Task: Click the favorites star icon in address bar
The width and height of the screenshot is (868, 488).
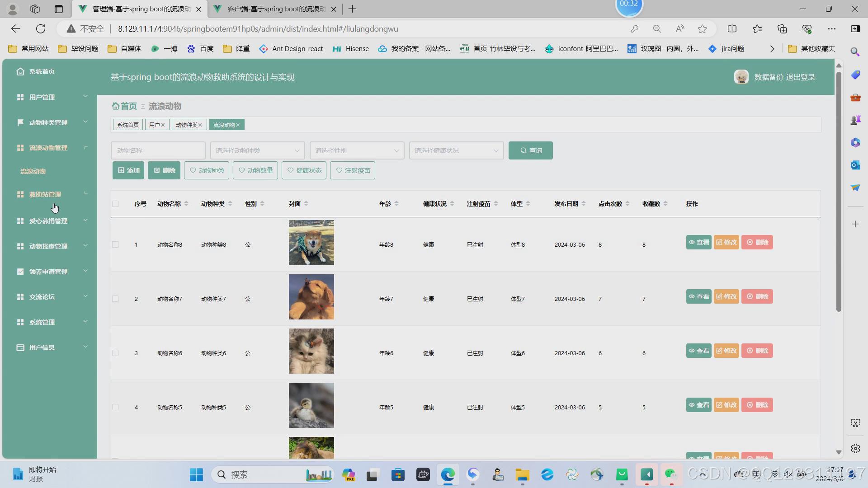Action: pyautogui.click(x=702, y=29)
